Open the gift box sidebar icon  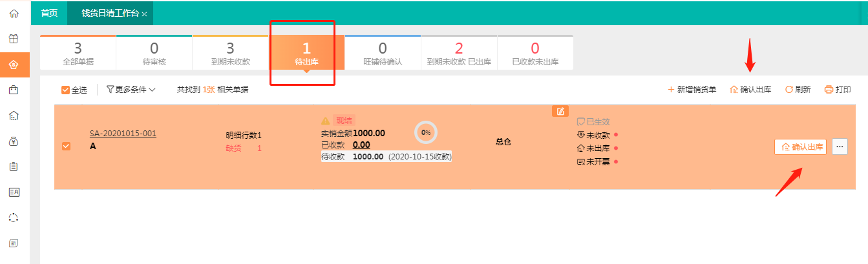pos(14,39)
